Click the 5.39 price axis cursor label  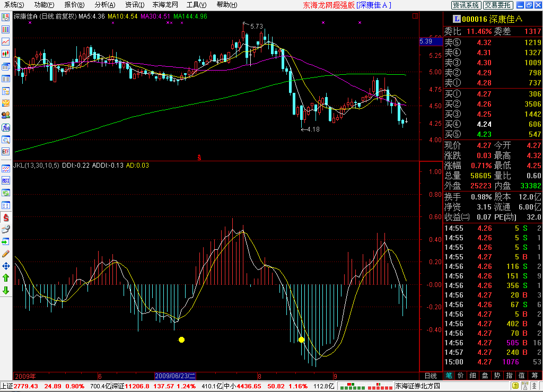431,41
